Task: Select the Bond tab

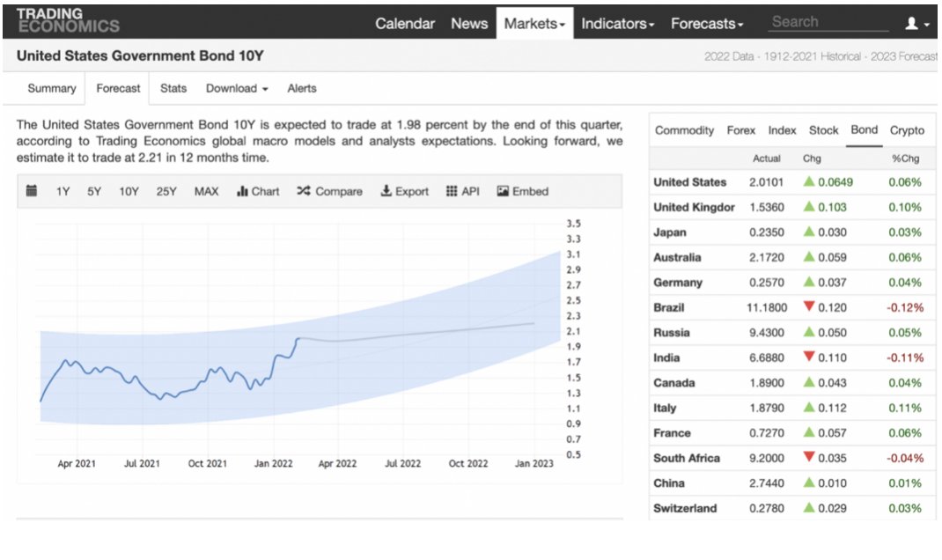Action: click(x=864, y=129)
